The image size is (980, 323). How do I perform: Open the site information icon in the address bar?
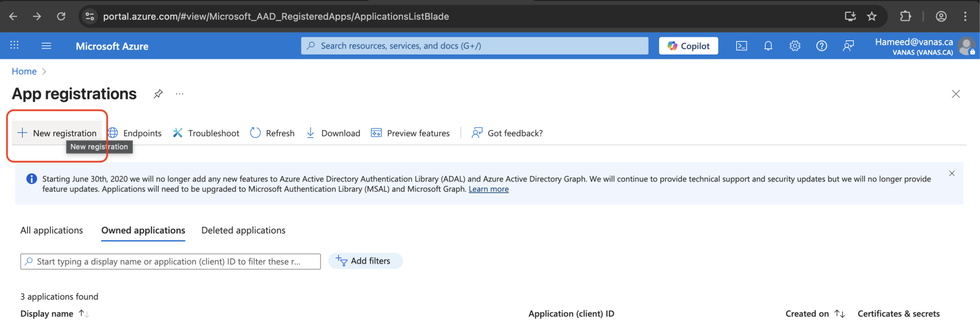(x=90, y=17)
